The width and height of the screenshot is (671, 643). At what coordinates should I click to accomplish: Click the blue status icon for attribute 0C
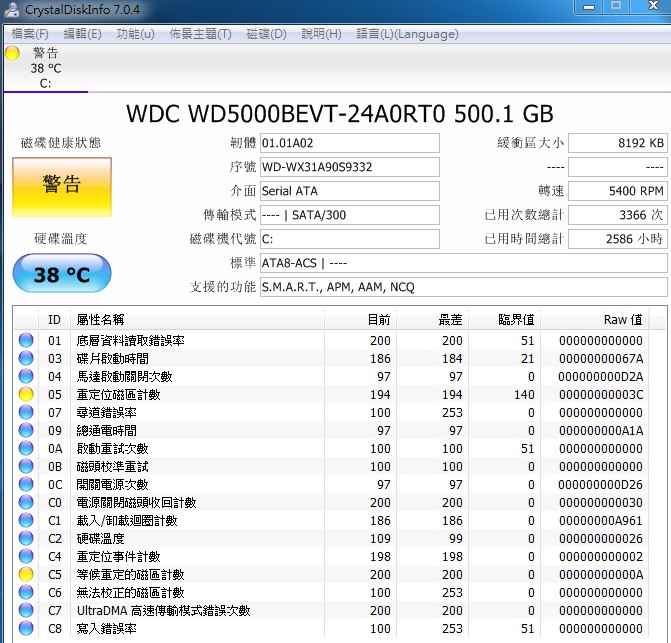(x=26, y=484)
